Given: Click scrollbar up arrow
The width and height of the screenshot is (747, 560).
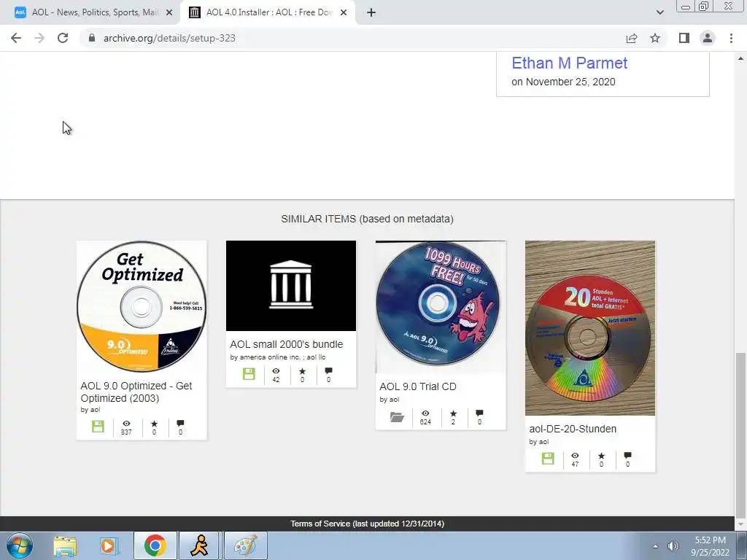Looking at the screenshot, I should [740, 58].
